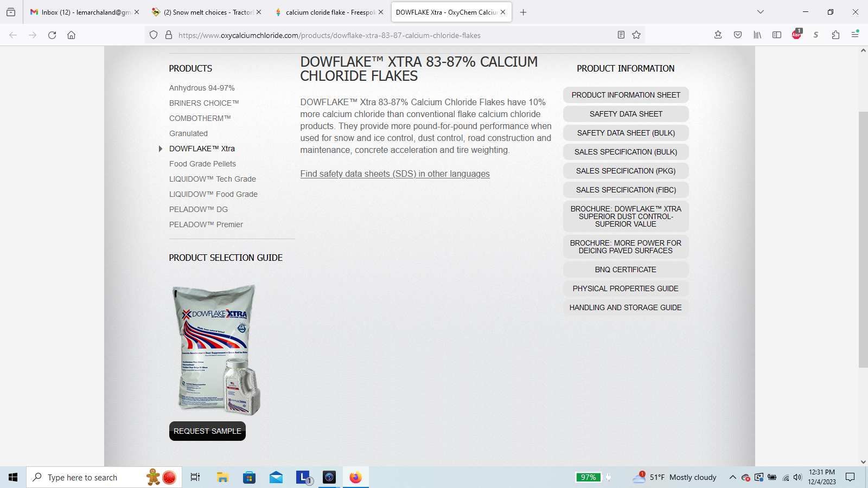This screenshot has height=488, width=868.
Task: Open Safety Data Sheet (Bulk)
Action: 626,133
